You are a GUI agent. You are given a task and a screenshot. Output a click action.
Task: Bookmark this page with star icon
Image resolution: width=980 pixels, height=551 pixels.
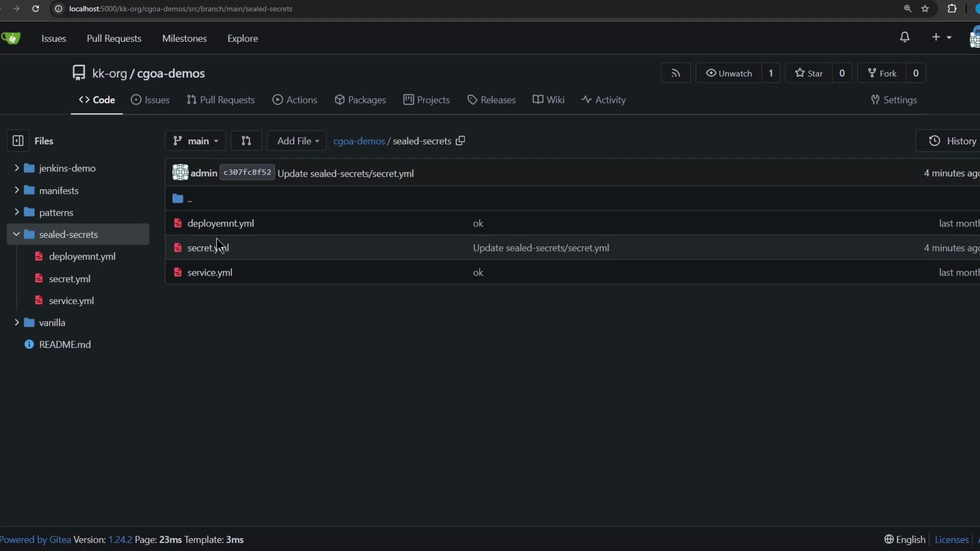(x=925, y=9)
